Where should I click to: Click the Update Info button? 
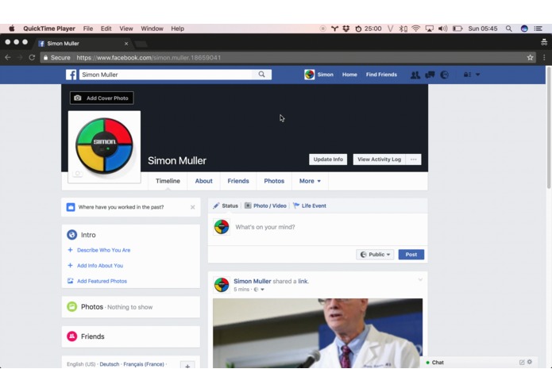[328, 159]
